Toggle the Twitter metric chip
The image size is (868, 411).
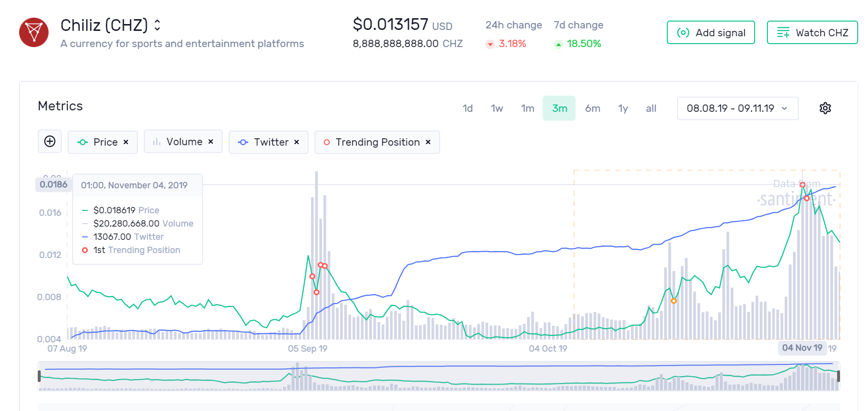(x=268, y=142)
